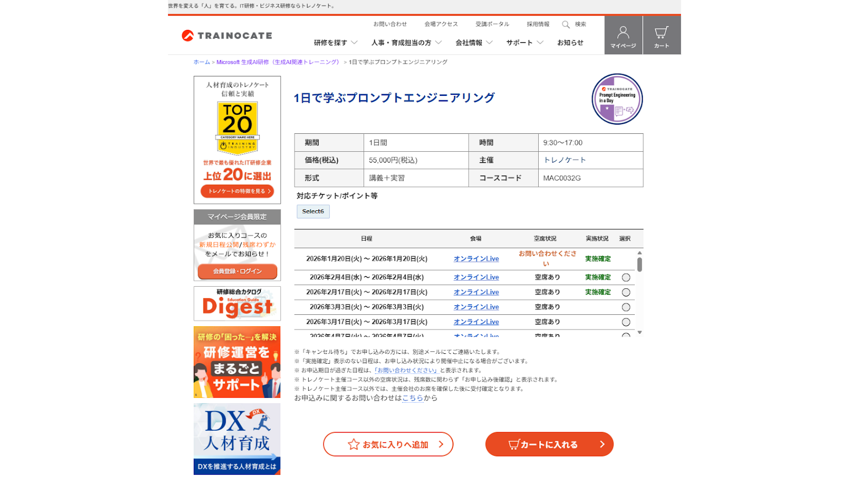Open the 会場アクセス header link
This screenshot has width=868, height=478.
click(441, 24)
